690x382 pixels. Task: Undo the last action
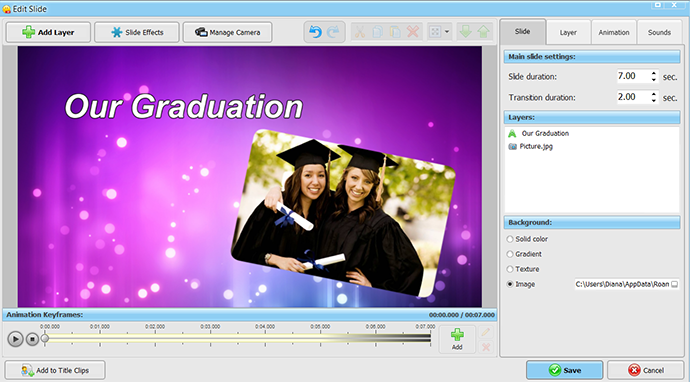pyautogui.click(x=315, y=32)
